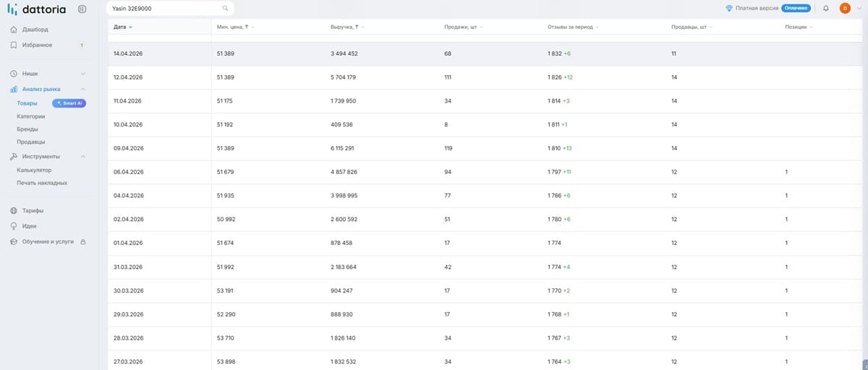This screenshot has height=370, width=868.
Task: Click the orange user avatar
Action: [845, 9]
